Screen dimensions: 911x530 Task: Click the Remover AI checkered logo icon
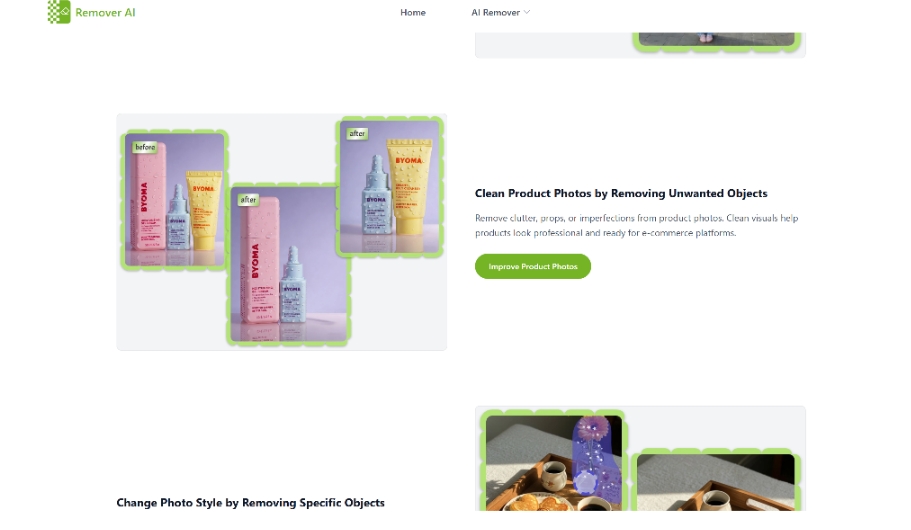point(59,12)
